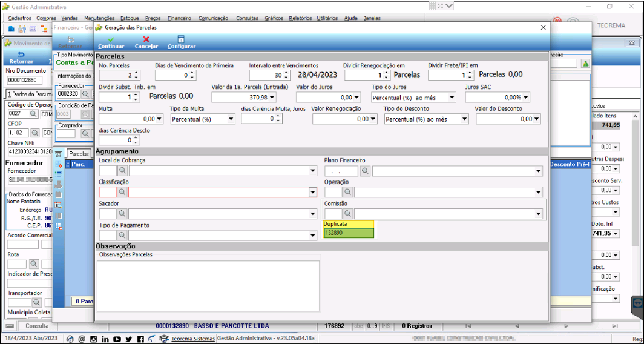Open the Relatórios menu
644x344 pixels.
300,18
